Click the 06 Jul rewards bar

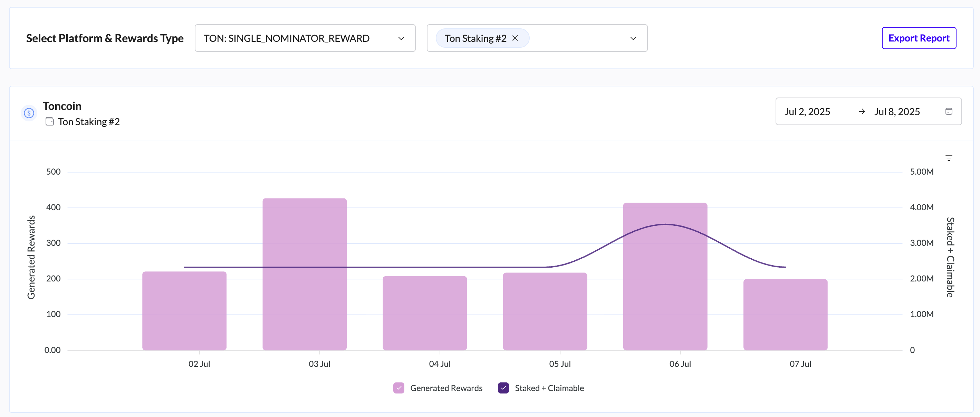pyautogui.click(x=665, y=297)
